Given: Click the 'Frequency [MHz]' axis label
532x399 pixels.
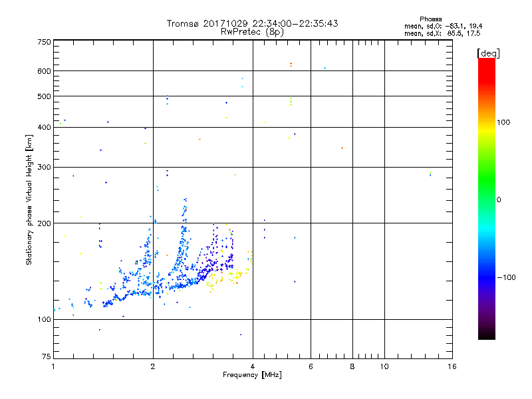Looking at the screenshot, I should 252,375.
